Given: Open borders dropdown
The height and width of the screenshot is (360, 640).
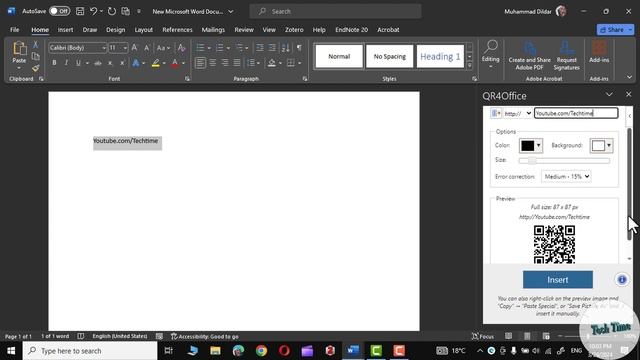Looking at the screenshot, I should pos(300,63).
